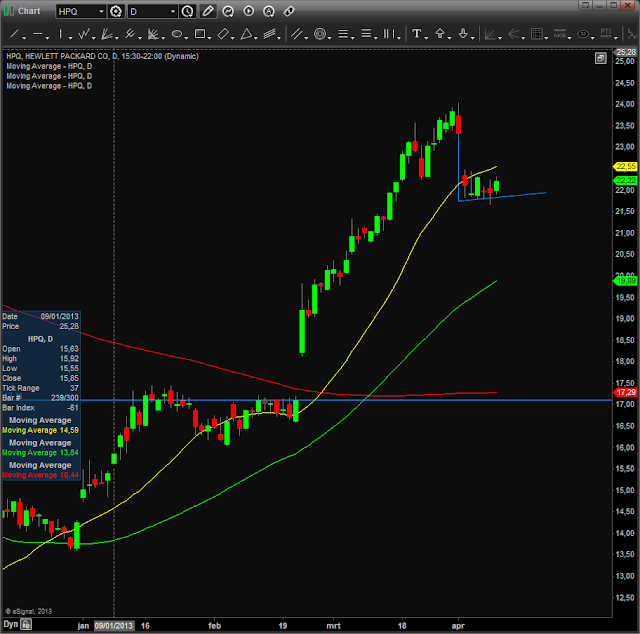Select the T text annotation tool

click(416, 34)
